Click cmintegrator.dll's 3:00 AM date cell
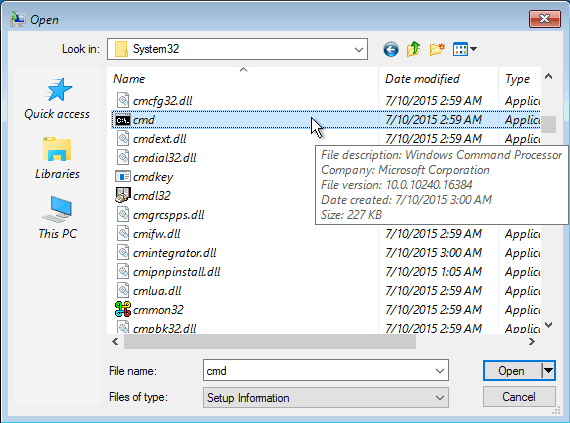 pos(433,253)
